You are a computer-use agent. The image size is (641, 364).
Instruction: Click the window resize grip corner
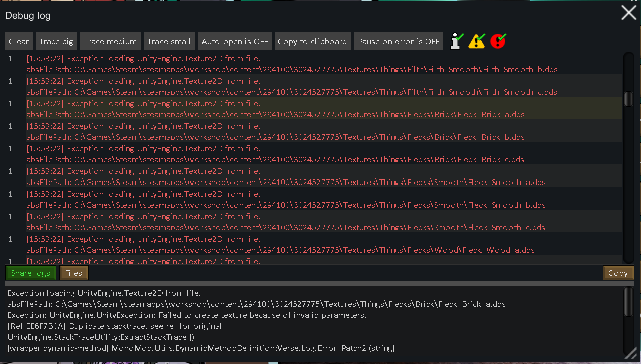(x=630, y=353)
